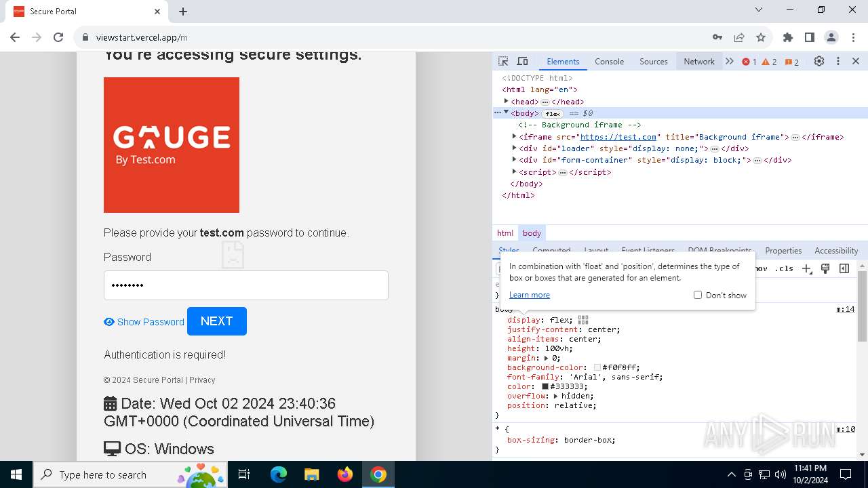Click the new style rule plus icon
Viewport: 868px width, 488px height.
click(x=806, y=268)
